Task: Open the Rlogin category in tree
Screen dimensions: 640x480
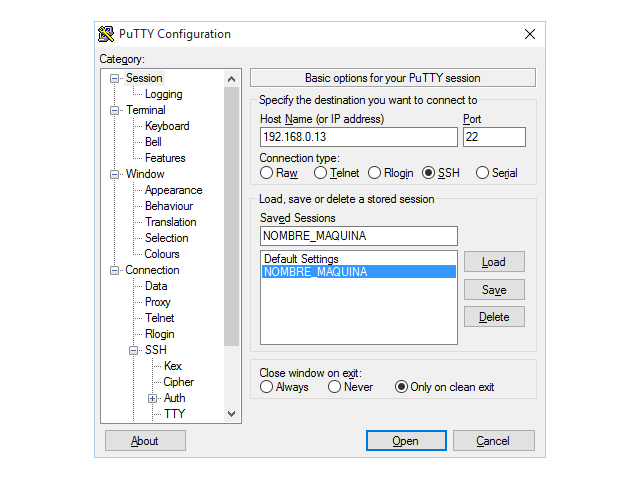Action: [x=160, y=334]
